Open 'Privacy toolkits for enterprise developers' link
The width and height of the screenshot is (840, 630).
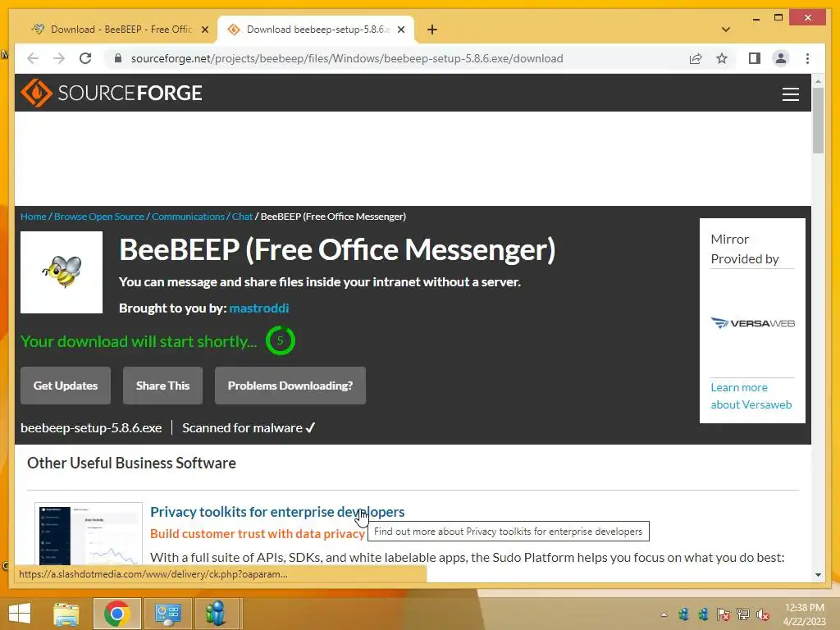point(277,512)
